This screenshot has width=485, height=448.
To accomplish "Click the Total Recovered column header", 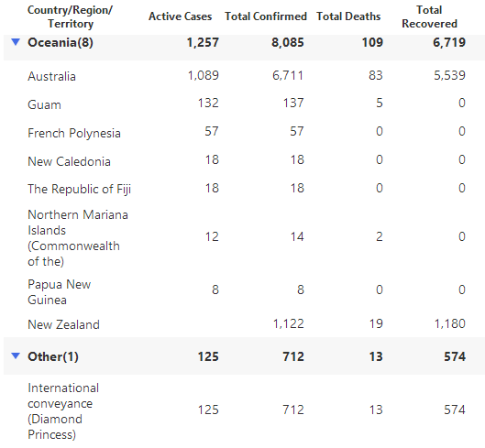I will [x=429, y=16].
